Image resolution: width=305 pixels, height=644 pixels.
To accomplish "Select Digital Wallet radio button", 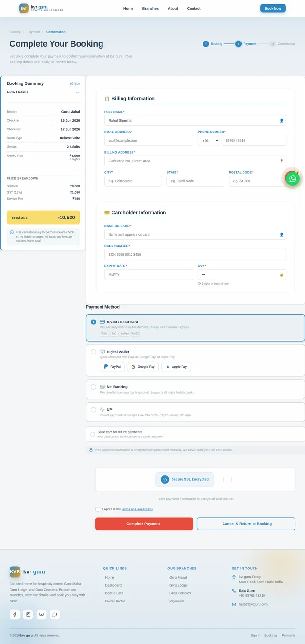I will point(93,352).
